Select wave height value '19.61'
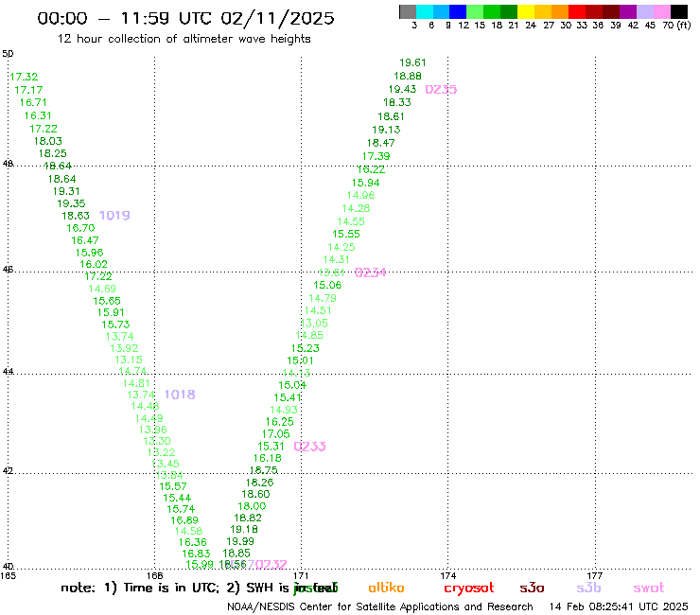 412,62
